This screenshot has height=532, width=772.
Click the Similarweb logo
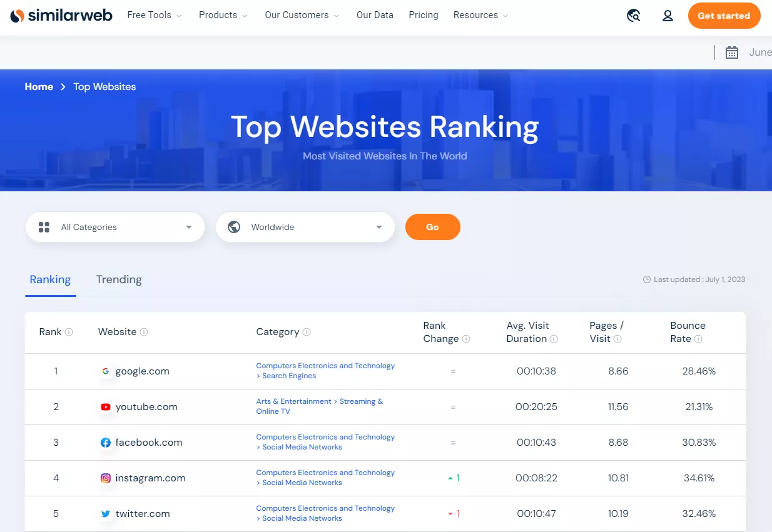click(61, 16)
